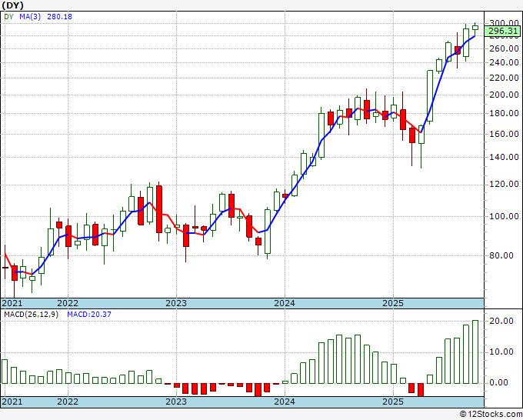The height and width of the screenshot is (420, 523).
Task: Click the MA(3) indicator label
Action: click(30, 17)
